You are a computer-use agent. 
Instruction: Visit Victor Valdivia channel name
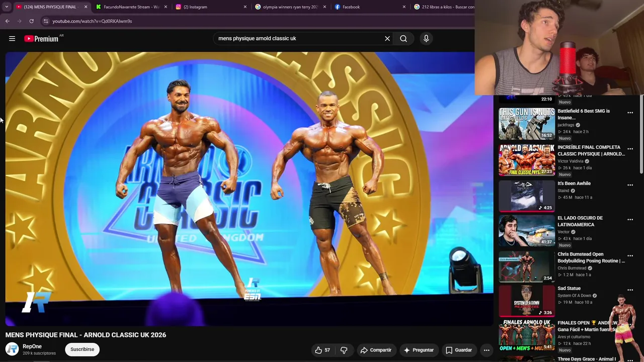tap(571, 161)
